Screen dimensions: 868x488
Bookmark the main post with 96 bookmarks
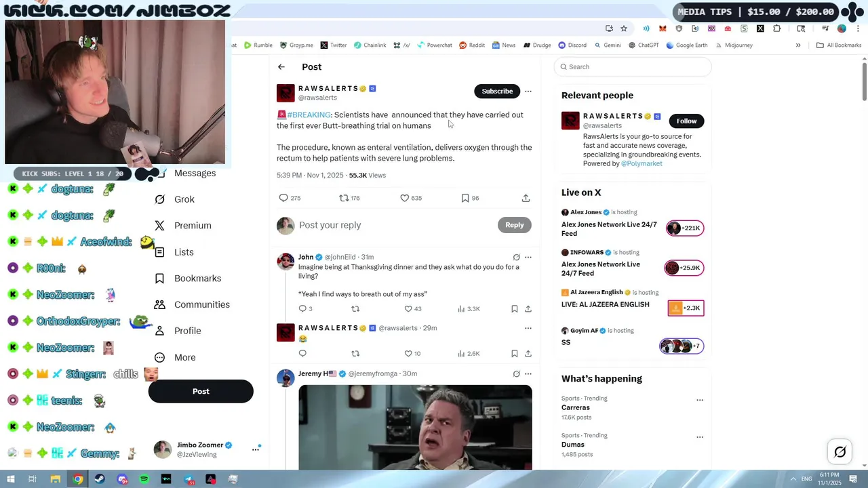[470, 198]
